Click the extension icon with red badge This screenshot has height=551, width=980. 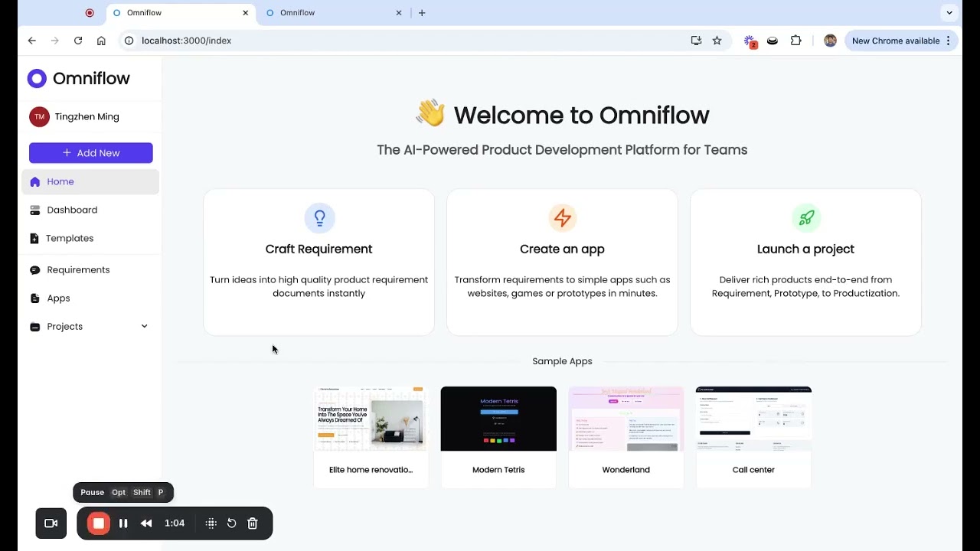click(750, 41)
